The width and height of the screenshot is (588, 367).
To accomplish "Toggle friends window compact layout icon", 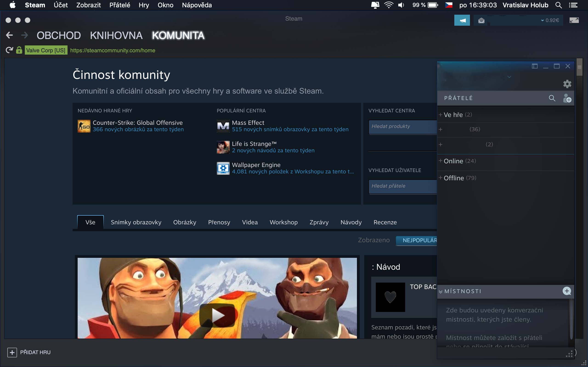I will [534, 66].
